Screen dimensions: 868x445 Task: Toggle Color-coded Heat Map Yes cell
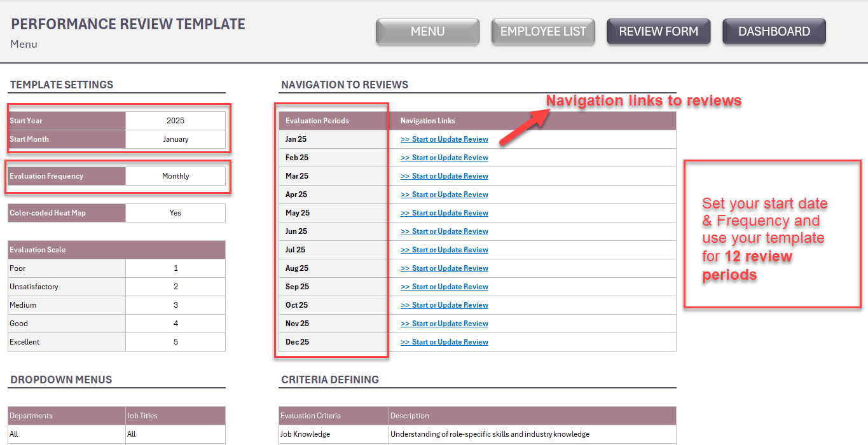pos(176,213)
